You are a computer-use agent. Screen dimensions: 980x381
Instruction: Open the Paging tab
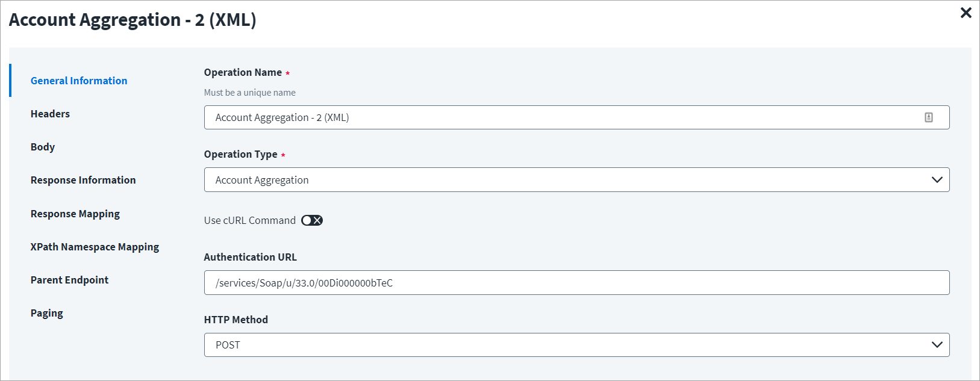click(x=47, y=313)
